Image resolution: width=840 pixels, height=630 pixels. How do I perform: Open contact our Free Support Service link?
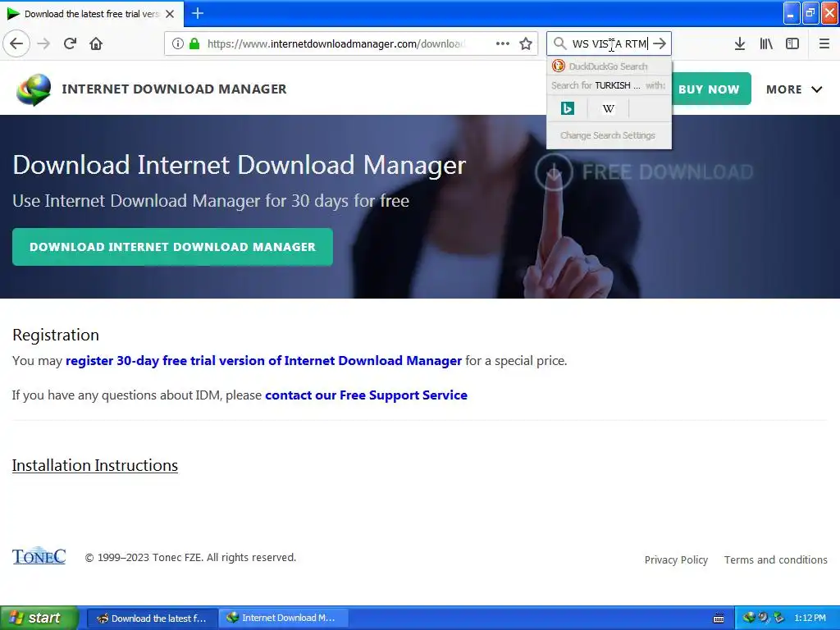pyautogui.click(x=366, y=395)
